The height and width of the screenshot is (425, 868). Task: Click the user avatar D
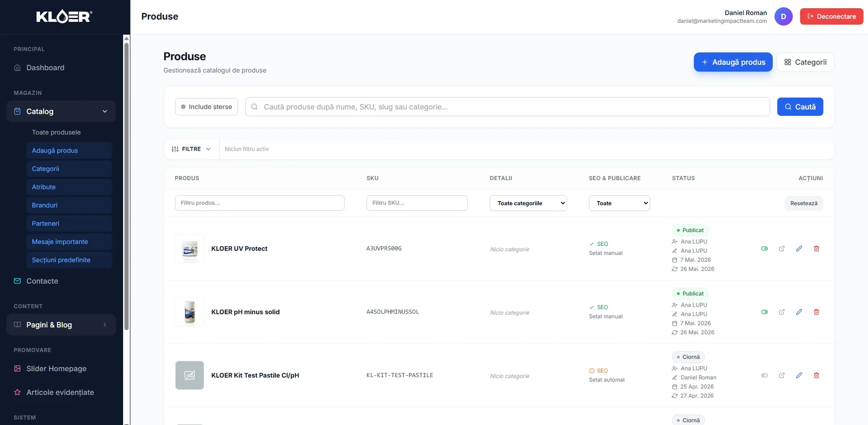pyautogui.click(x=783, y=16)
